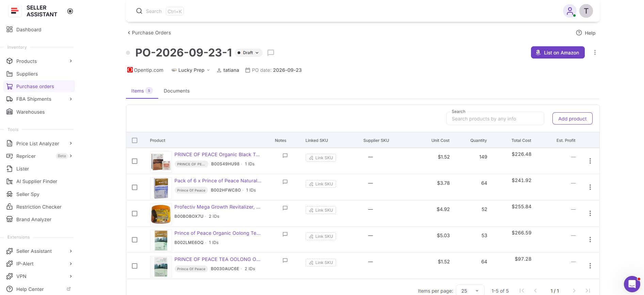The width and height of the screenshot is (644, 295).
Task: Click Link SKU for PRINCE OF PEACE Organic Black Tea
Action: click(321, 158)
